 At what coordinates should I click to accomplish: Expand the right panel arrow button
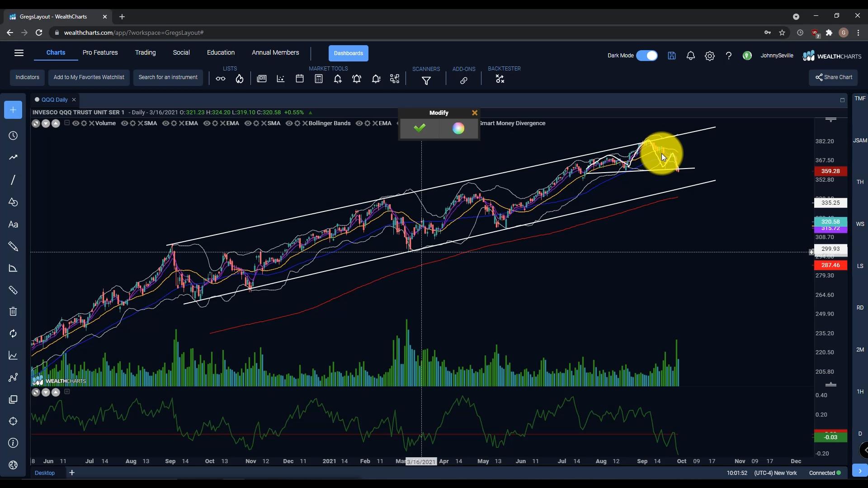860,470
